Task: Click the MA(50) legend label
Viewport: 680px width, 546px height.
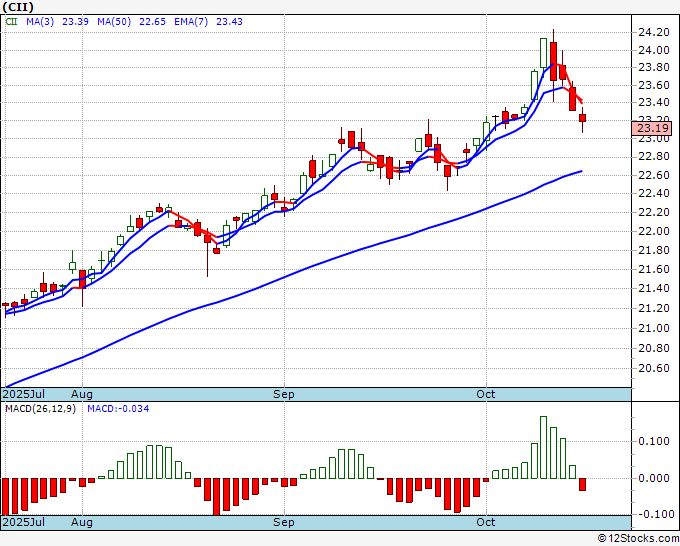Action: 114,22
